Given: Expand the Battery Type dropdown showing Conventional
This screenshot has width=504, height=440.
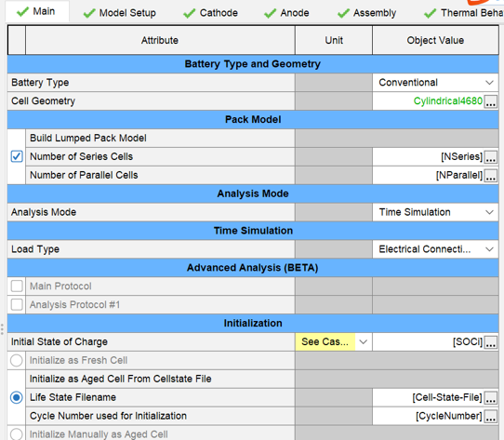Looking at the screenshot, I should coord(435,83).
